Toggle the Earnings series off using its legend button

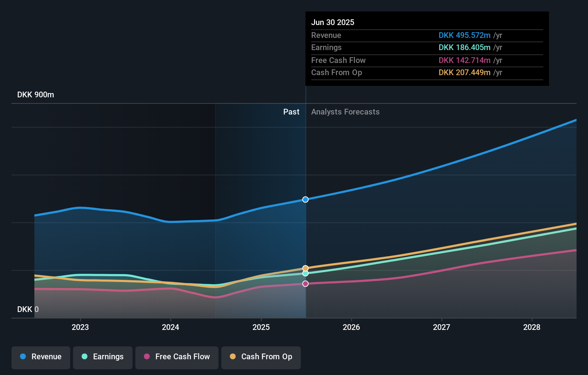(x=102, y=357)
